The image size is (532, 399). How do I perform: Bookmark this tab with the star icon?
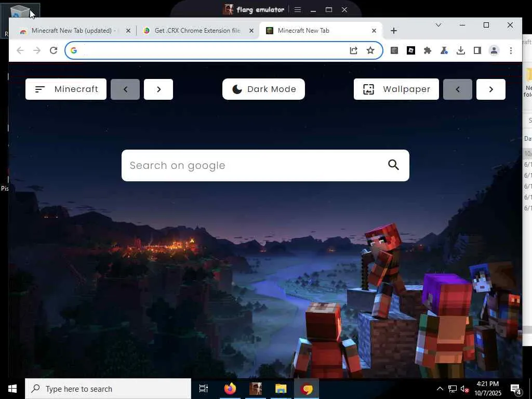[x=370, y=50]
